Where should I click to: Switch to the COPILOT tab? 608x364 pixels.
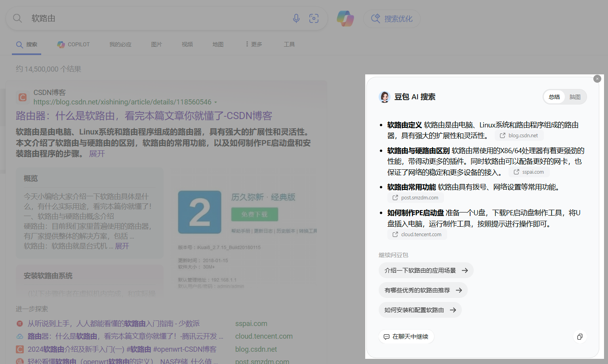pos(73,44)
